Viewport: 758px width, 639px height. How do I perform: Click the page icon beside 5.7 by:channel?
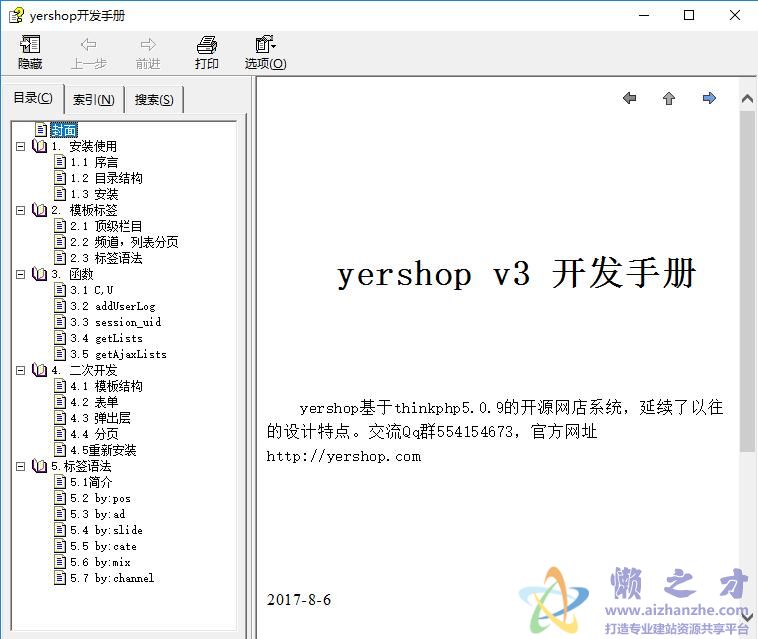click(60, 578)
